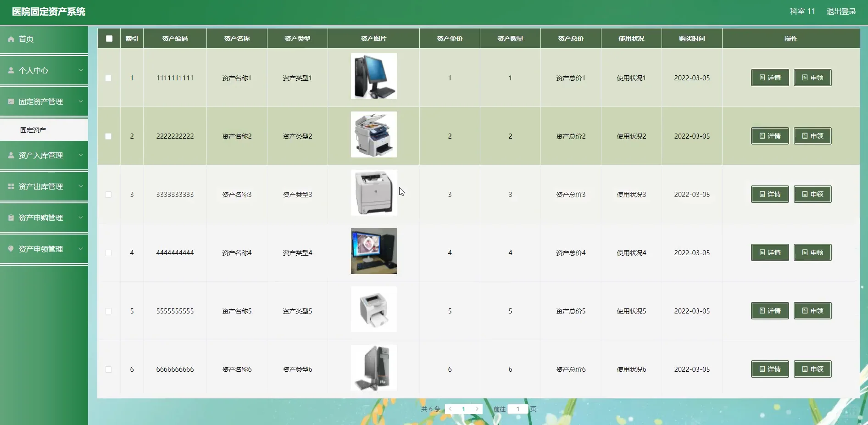Screen dimensions: 868x425
Task: Open the 资产申领管理 sidebar menu
Action: click(x=44, y=249)
